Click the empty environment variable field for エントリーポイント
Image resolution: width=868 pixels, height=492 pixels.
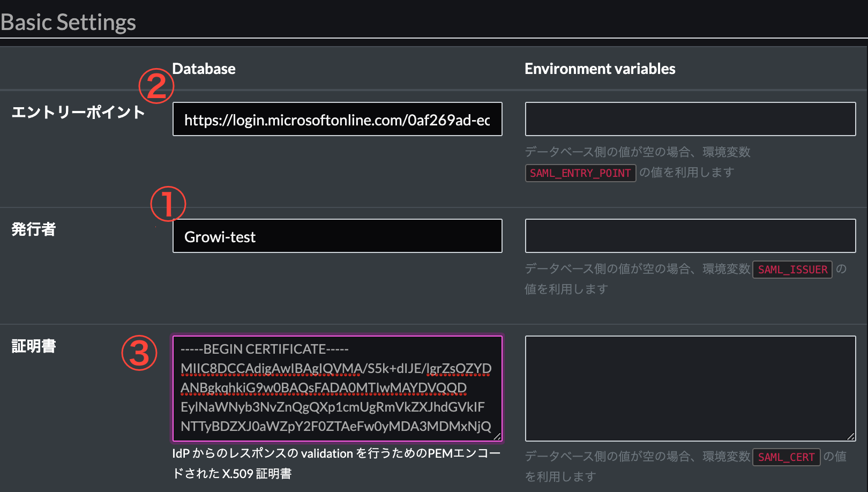click(690, 119)
